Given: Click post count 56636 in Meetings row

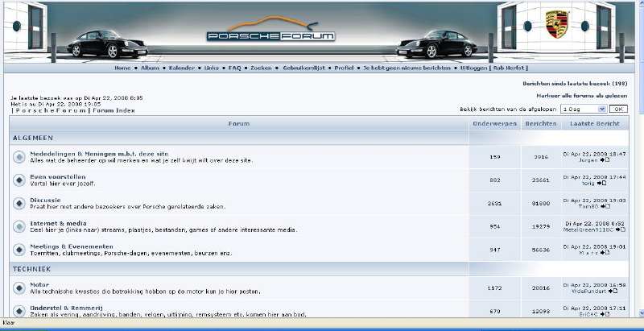Looking at the screenshot, I should coord(541,250).
